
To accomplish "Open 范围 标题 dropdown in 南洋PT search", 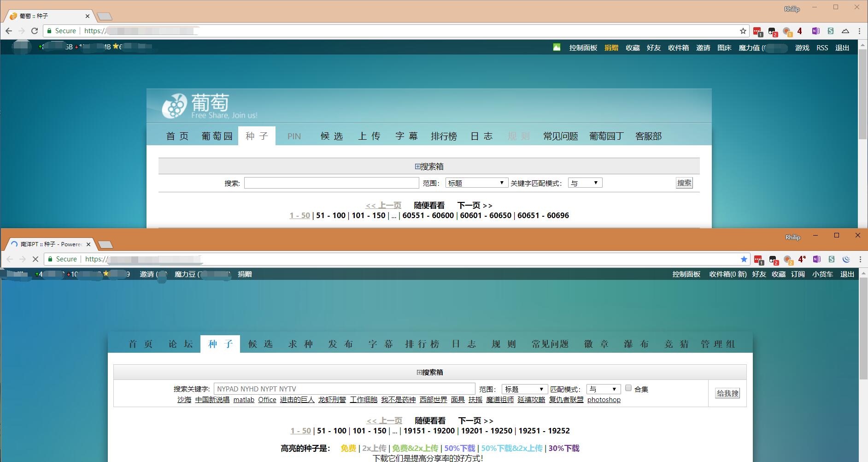I will click(x=524, y=389).
